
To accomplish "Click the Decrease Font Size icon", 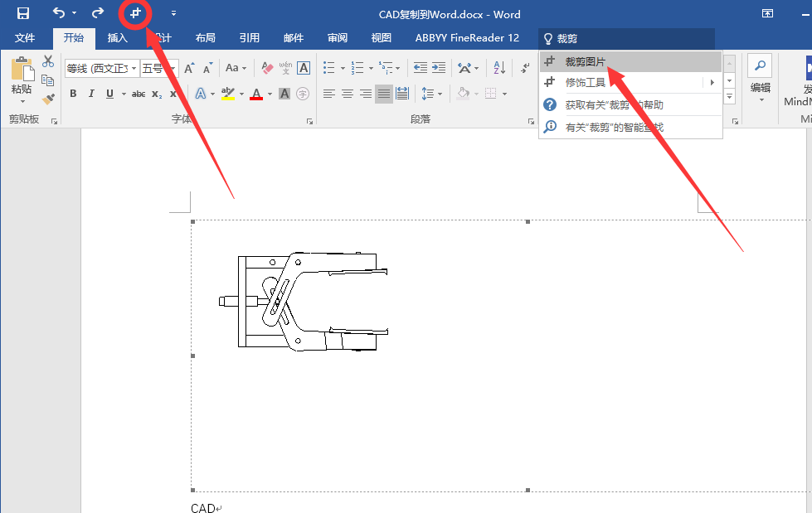I will (207, 68).
